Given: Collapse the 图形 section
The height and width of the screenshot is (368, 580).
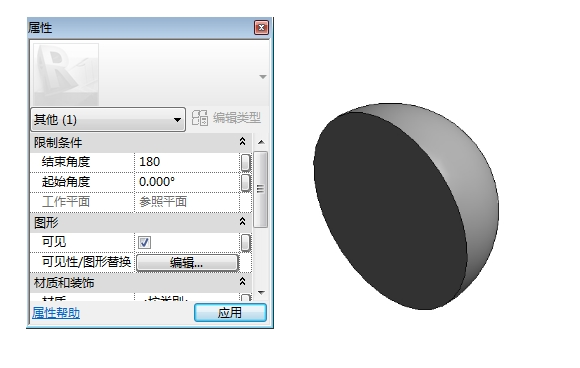Looking at the screenshot, I should tap(242, 222).
